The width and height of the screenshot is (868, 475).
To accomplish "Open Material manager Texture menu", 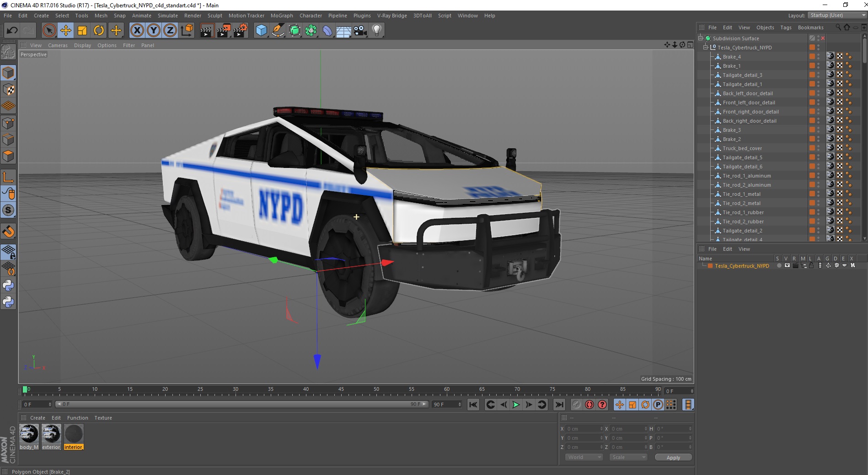I will pyautogui.click(x=103, y=418).
